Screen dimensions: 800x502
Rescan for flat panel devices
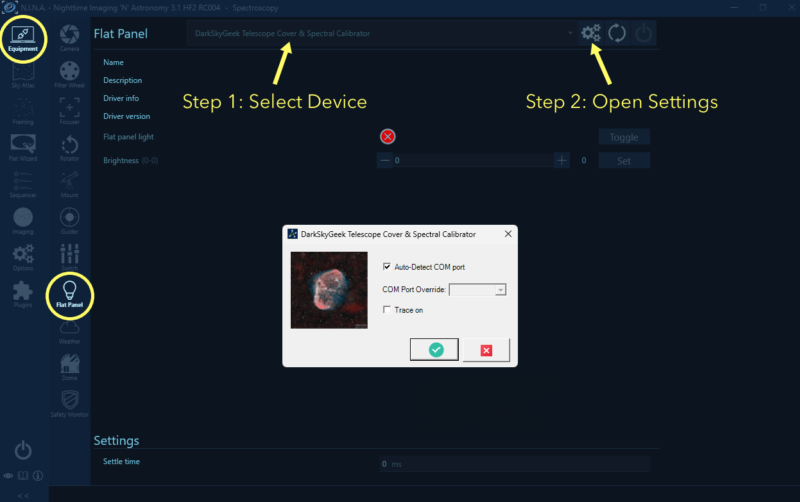coord(617,33)
